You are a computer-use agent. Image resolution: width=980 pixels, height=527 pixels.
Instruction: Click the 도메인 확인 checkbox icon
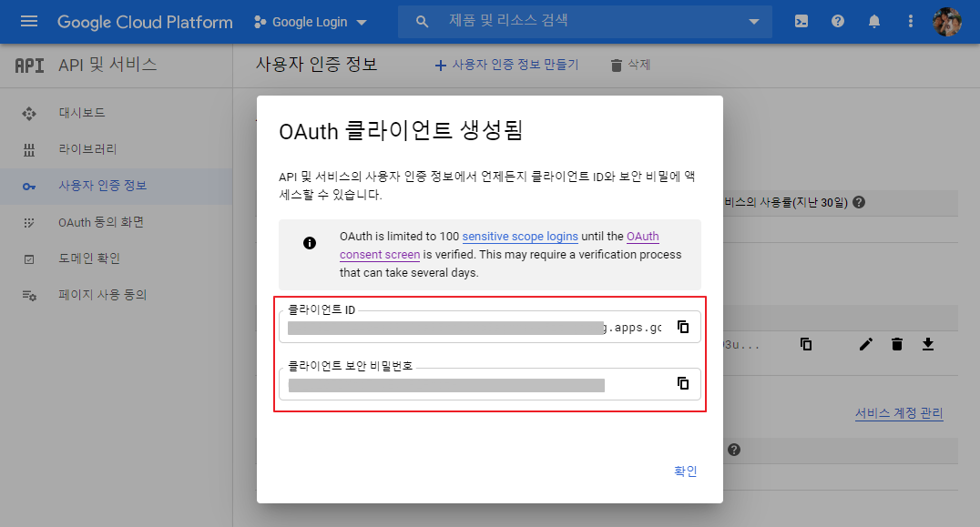tap(29, 259)
